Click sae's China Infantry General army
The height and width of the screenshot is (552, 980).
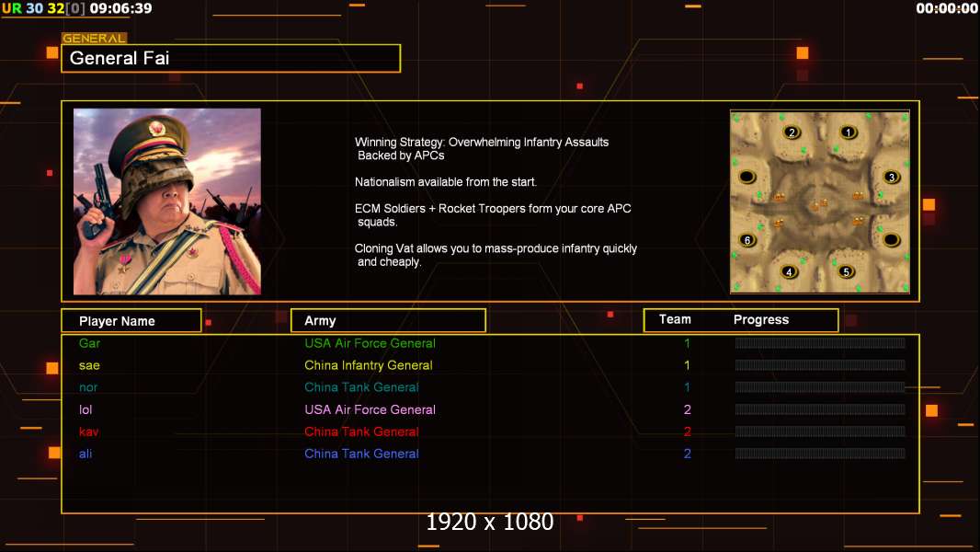click(x=369, y=365)
